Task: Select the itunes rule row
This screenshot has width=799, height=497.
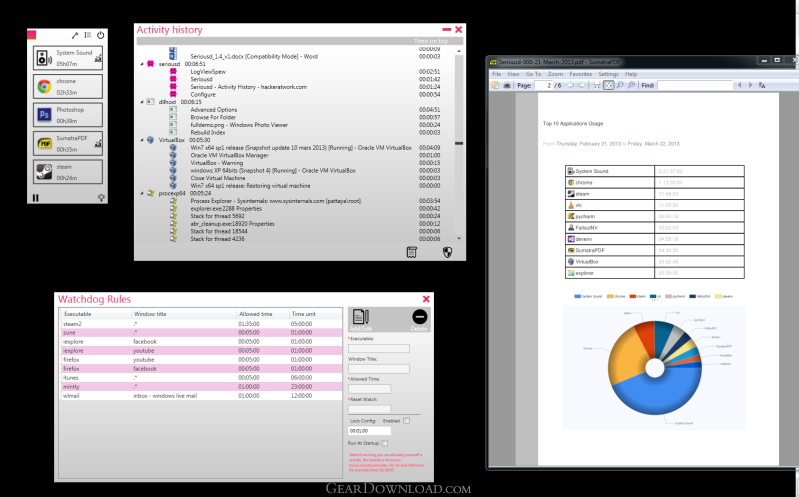Action: pyautogui.click(x=201, y=378)
